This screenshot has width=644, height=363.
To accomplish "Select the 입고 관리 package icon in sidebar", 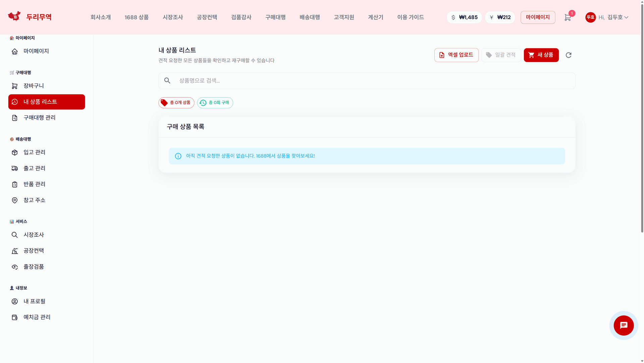I will point(15,152).
